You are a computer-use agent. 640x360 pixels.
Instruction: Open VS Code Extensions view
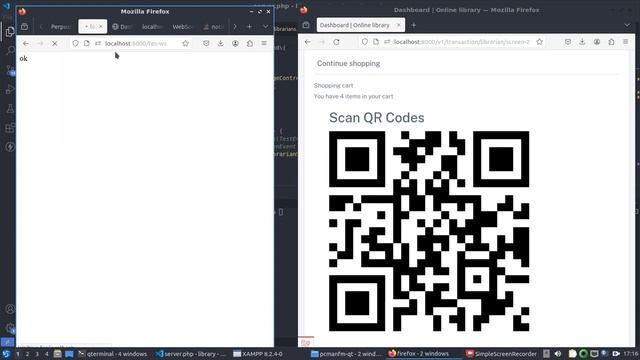[10, 128]
